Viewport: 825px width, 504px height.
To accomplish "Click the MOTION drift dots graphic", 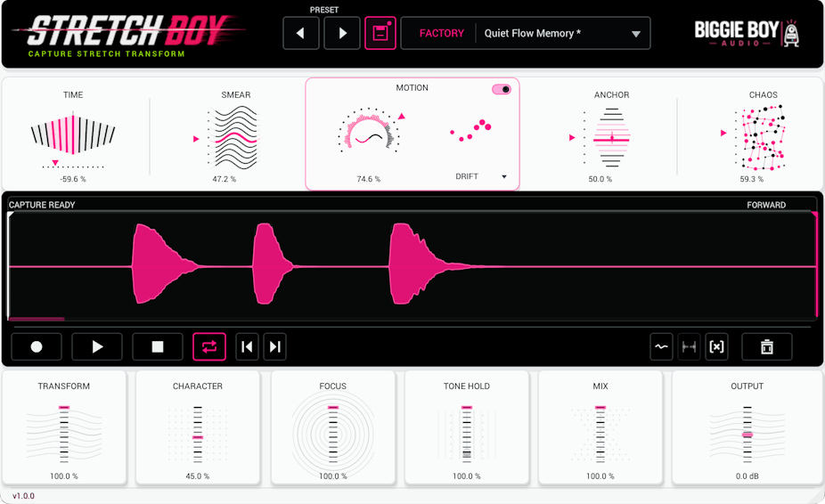I will pyautogui.click(x=470, y=130).
